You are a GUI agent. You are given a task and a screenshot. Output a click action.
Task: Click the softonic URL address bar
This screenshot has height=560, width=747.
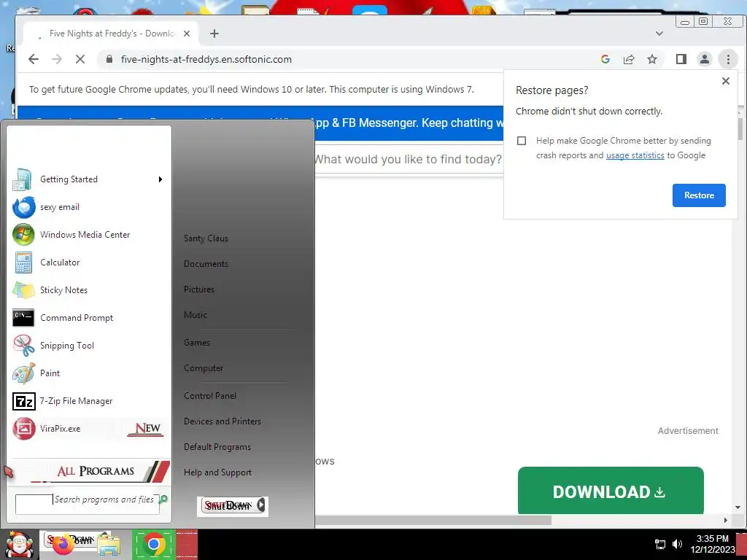coord(206,59)
